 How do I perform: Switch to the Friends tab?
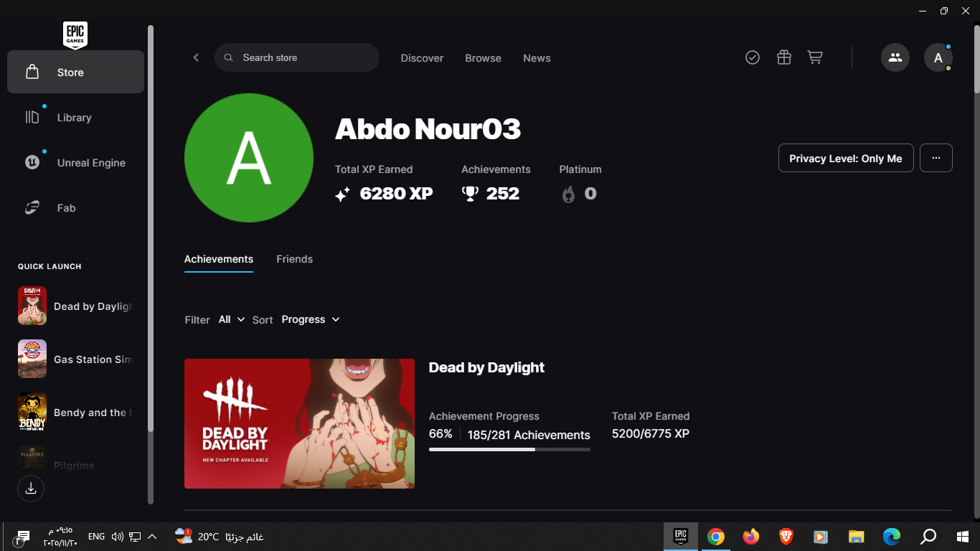click(x=294, y=259)
